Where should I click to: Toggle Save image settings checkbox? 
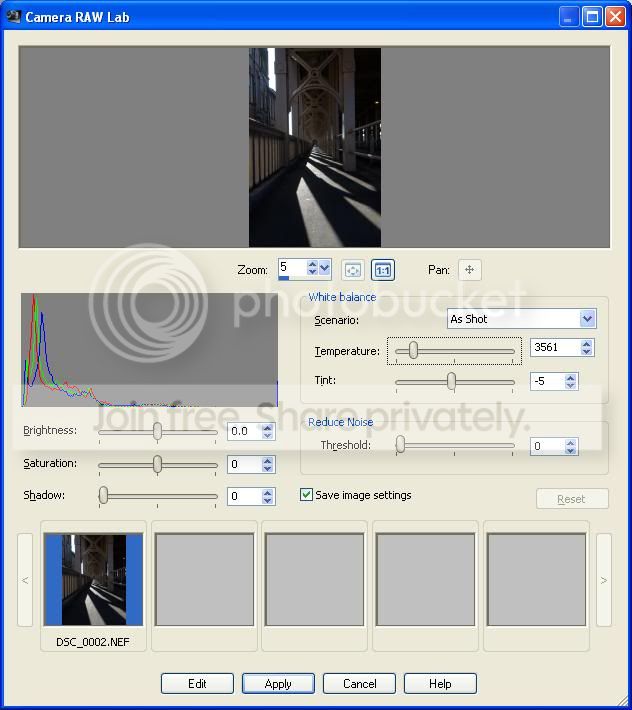pyautogui.click(x=306, y=494)
